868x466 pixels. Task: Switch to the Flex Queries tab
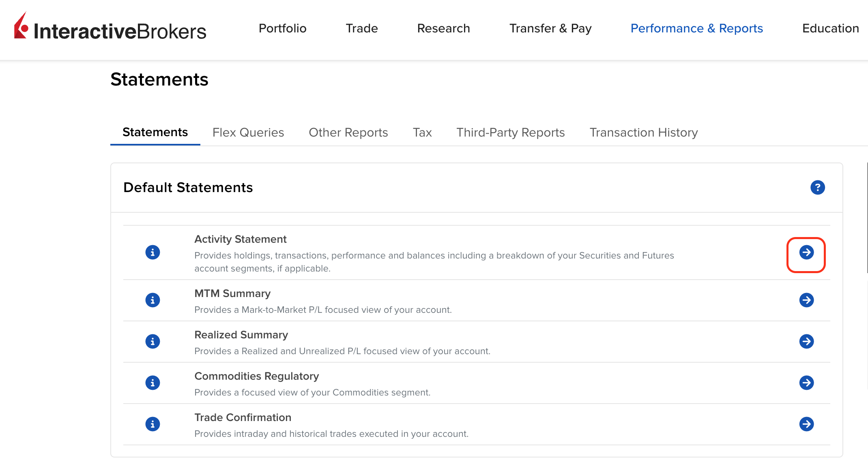click(248, 133)
